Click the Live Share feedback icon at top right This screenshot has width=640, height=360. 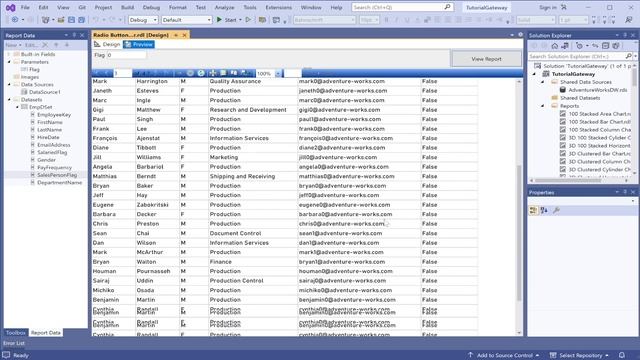[629, 20]
